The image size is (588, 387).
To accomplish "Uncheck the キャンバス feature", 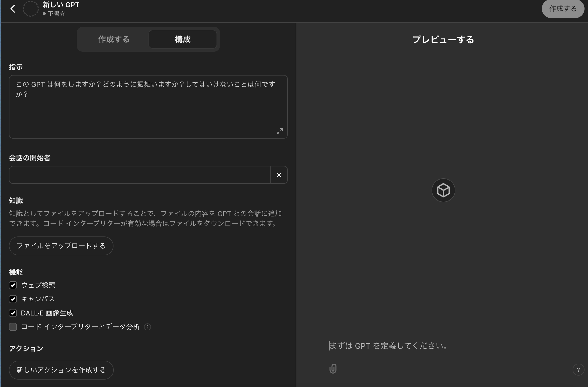I will point(13,299).
